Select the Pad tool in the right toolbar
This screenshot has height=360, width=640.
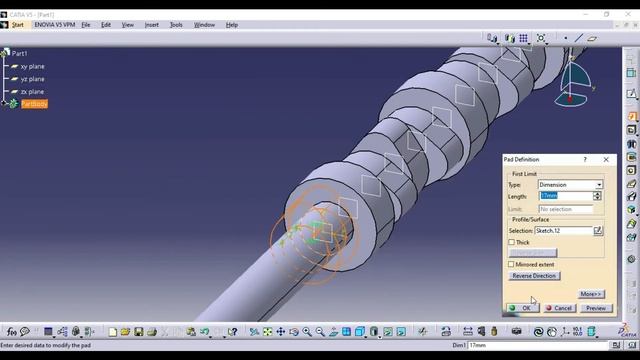pyautogui.click(x=631, y=116)
